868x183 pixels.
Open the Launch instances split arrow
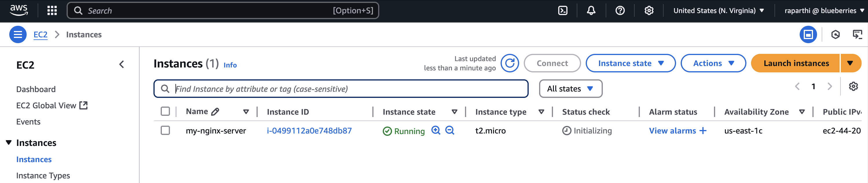pyautogui.click(x=850, y=63)
